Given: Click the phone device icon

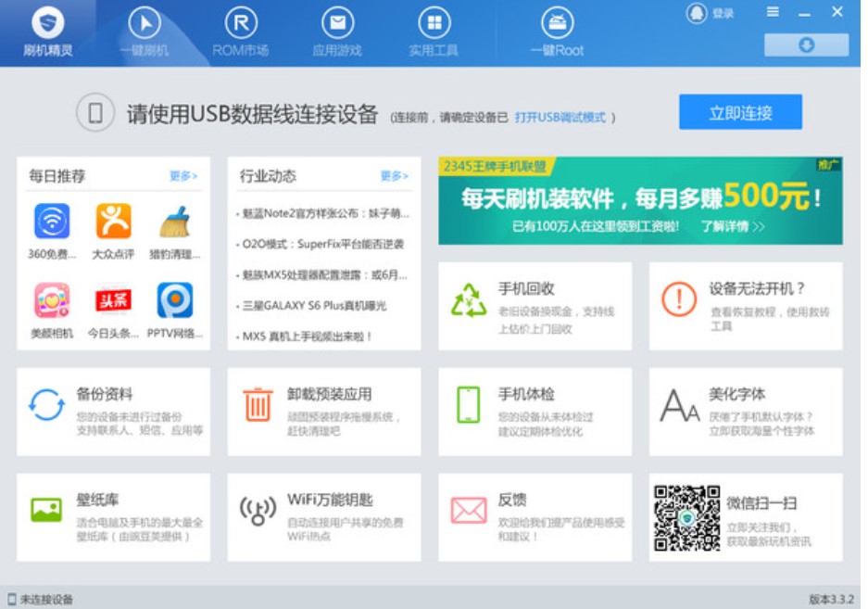Looking at the screenshot, I should (95, 112).
